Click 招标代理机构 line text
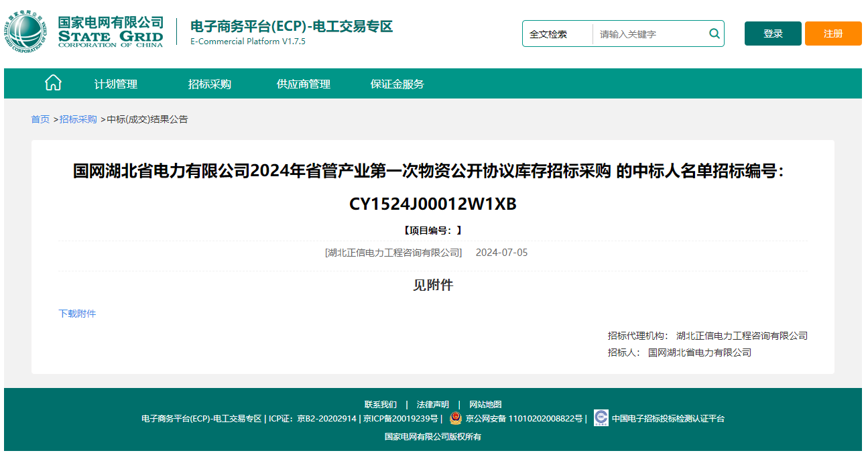The image size is (868, 455). (x=708, y=336)
